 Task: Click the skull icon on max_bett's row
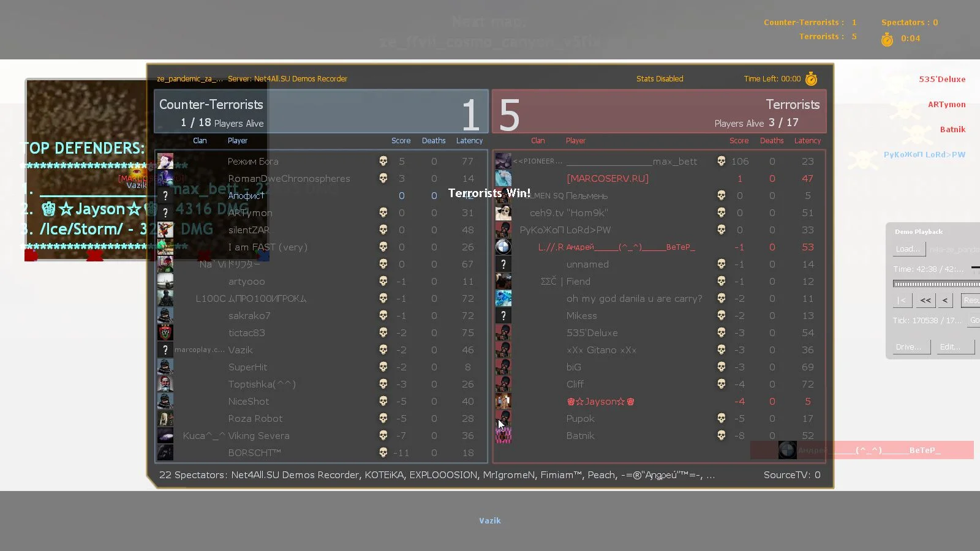721,161
